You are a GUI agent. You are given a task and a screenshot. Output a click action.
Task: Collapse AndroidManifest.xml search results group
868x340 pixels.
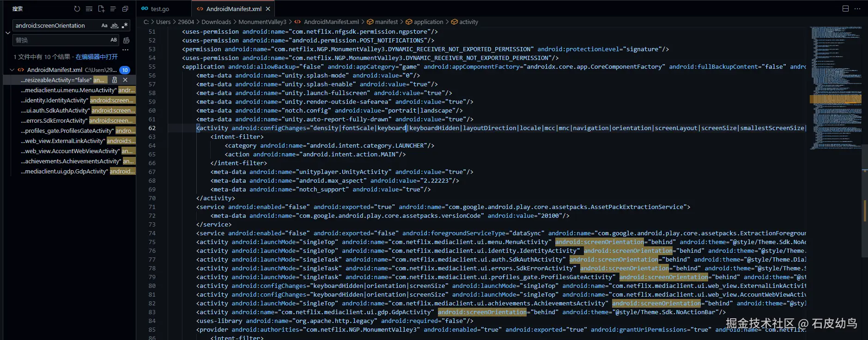coord(12,70)
